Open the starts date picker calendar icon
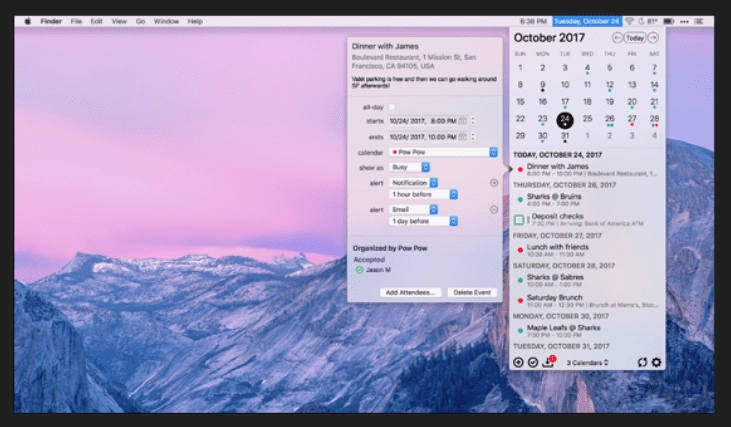731x427 pixels. coord(462,121)
